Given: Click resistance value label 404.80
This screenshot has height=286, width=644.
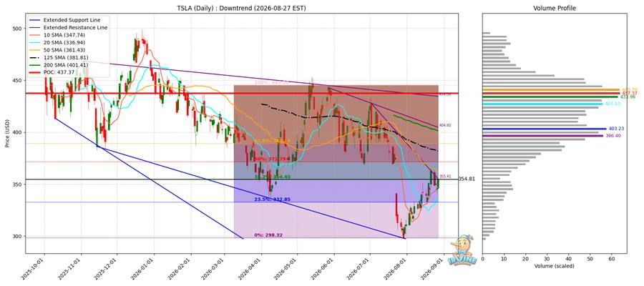Looking at the screenshot, I should coord(445,125).
